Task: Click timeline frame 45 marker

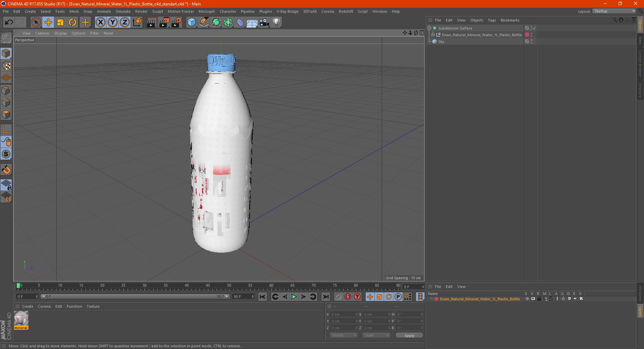Action: [x=208, y=286]
